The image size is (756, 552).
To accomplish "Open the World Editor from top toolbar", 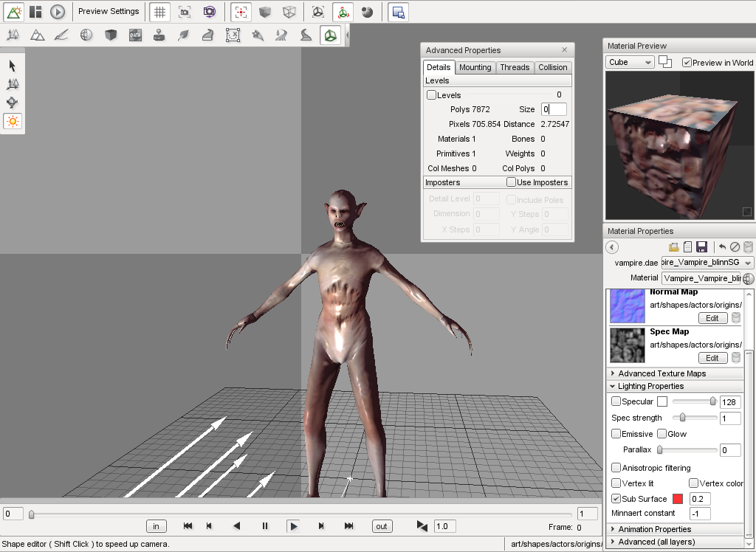I will pyautogui.click(x=14, y=12).
